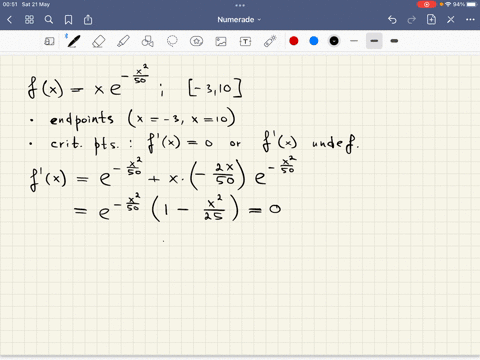Select the Image insert tool
The width and height of the screenshot is (480, 360).
(221, 41)
